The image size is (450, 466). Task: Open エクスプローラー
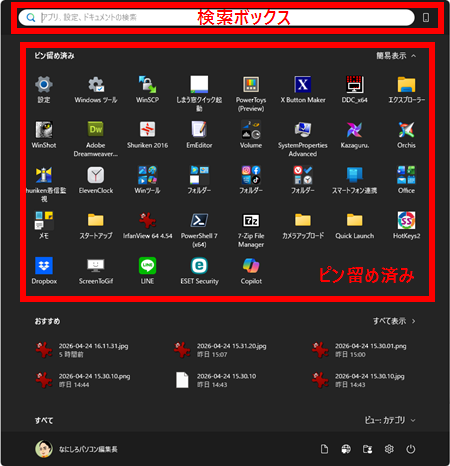[x=406, y=90]
